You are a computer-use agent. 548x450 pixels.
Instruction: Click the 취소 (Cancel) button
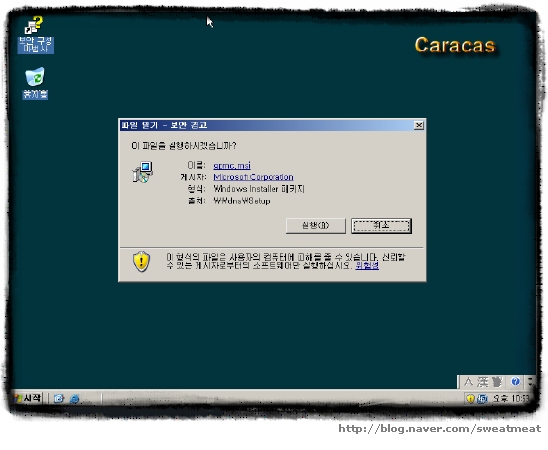tap(381, 226)
